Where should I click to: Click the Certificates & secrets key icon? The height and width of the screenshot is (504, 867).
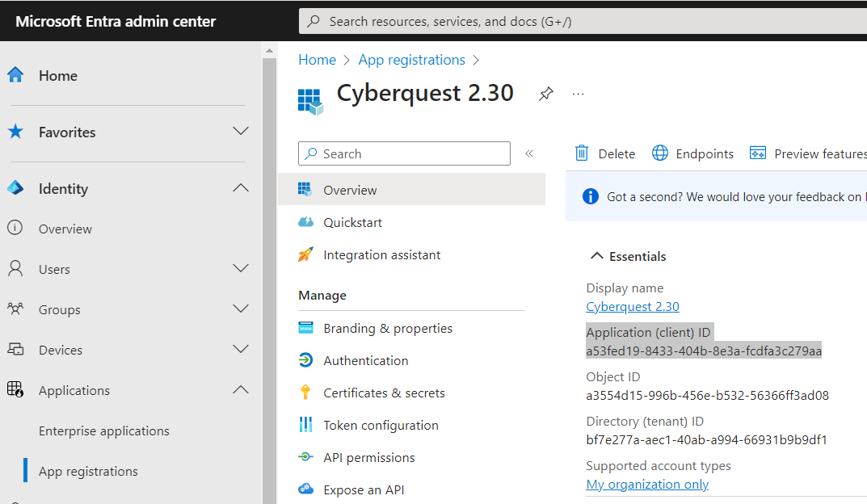click(x=305, y=393)
